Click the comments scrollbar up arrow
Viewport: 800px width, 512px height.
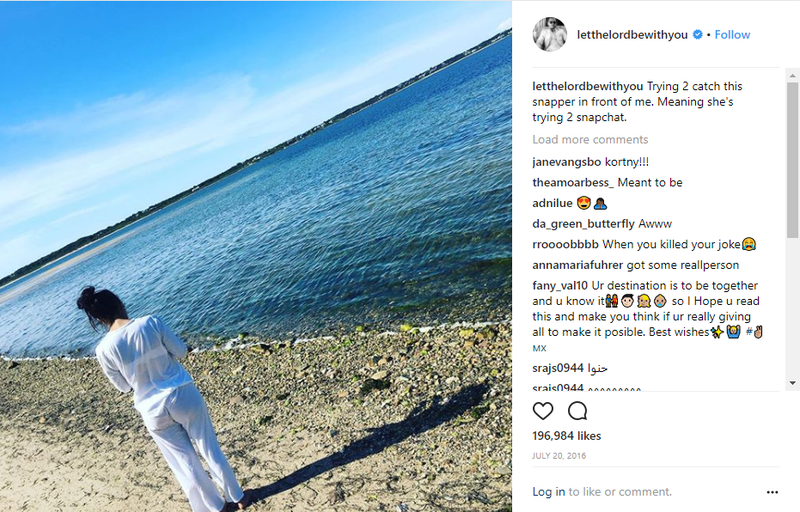coord(792,75)
